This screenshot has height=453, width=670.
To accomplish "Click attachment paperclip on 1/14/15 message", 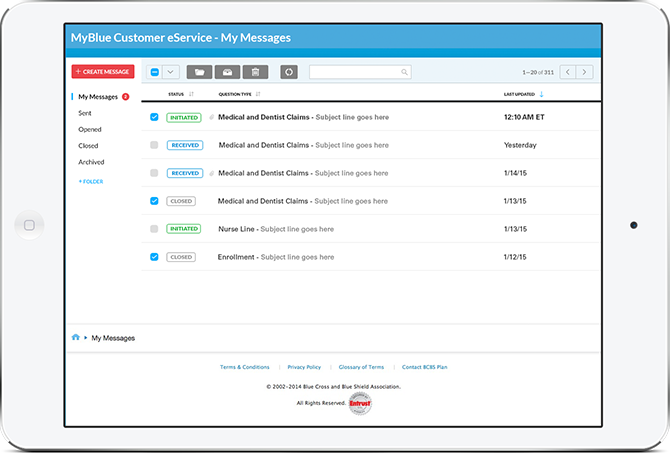I will [x=212, y=173].
